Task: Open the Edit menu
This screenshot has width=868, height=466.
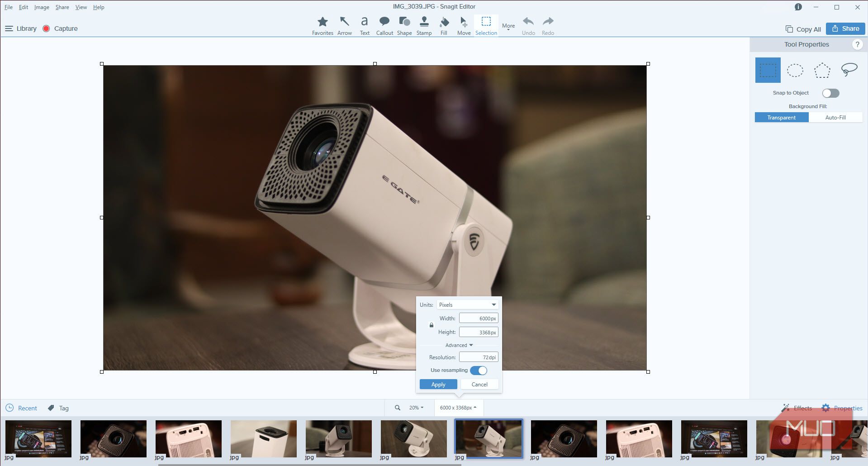Action: [x=24, y=7]
